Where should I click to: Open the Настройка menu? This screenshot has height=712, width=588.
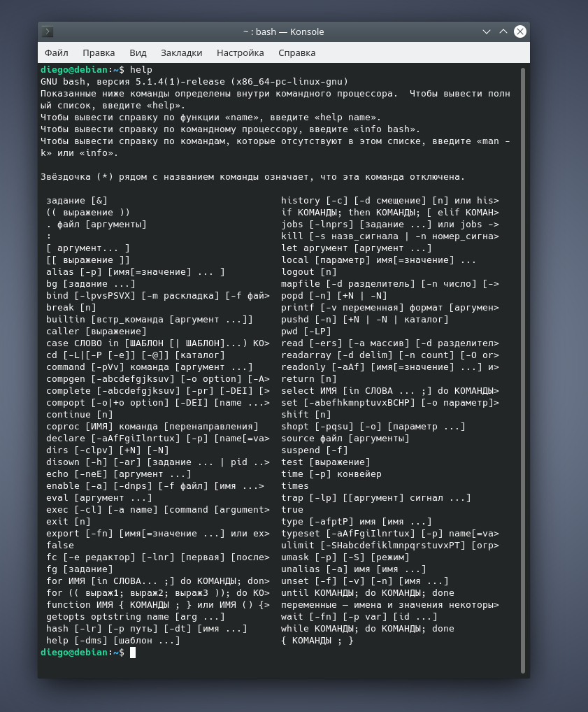(x=240, y=52)
